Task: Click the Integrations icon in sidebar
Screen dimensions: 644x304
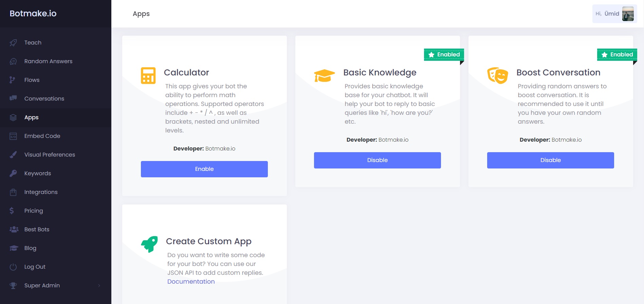Action: click(x=13, y=192)
